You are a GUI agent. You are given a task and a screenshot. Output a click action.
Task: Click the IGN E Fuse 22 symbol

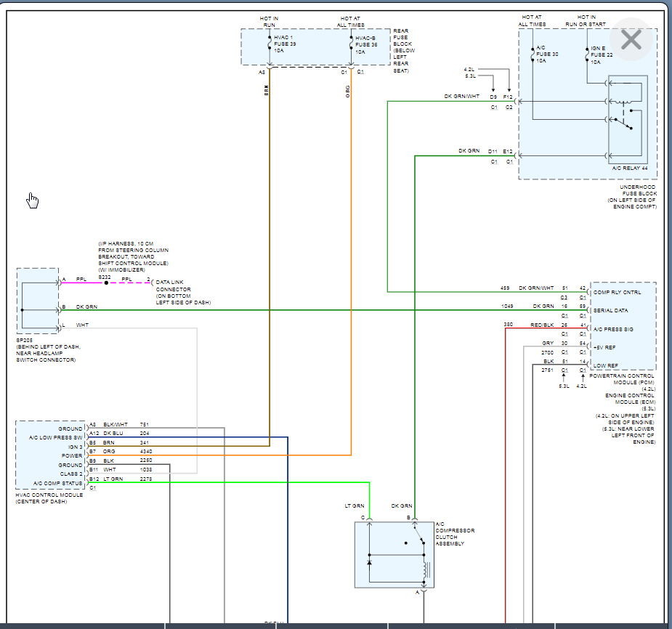point(587,54)
